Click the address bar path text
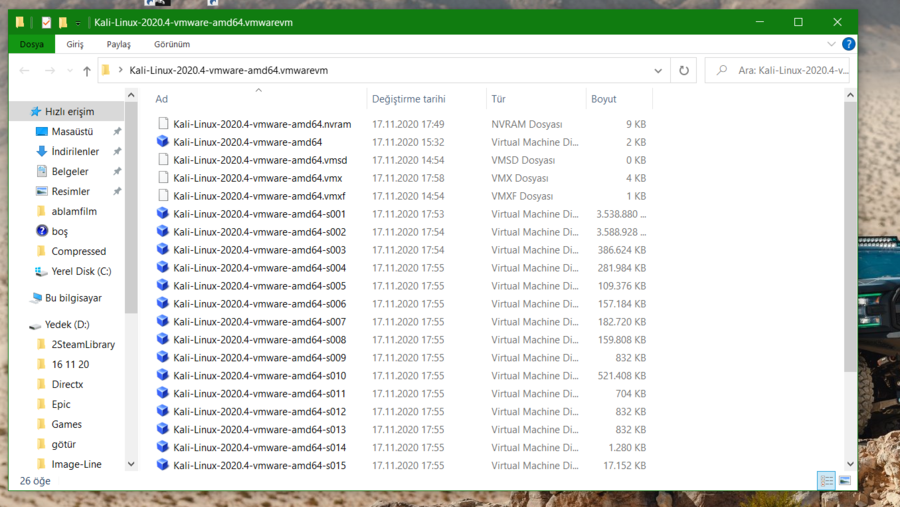 pyautogui.click(x=228, y=71)
